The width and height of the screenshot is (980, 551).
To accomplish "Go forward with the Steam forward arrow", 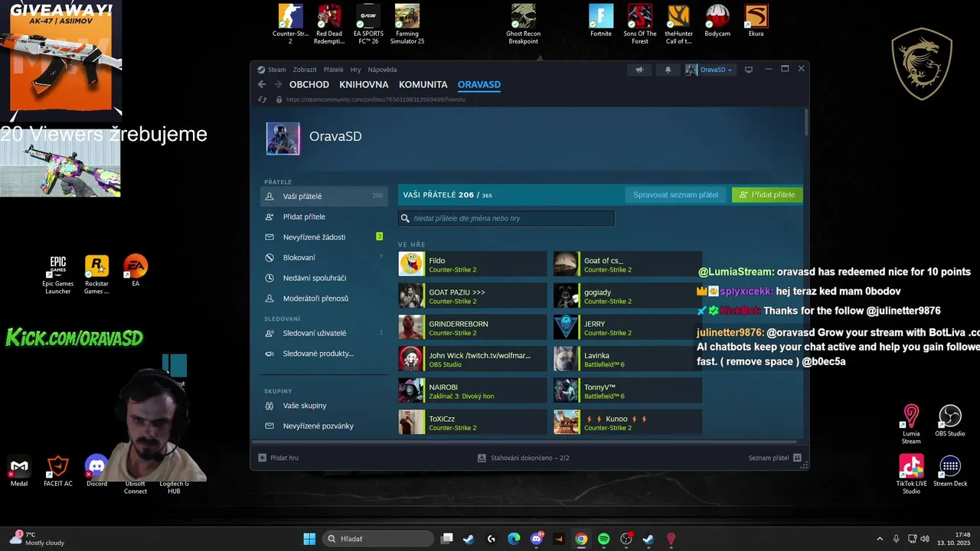I will (x=278, y=85).
